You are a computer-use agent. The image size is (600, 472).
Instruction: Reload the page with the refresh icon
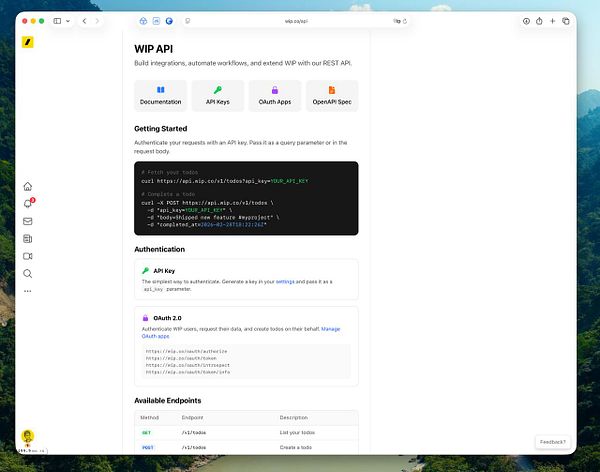coord(405,21)
